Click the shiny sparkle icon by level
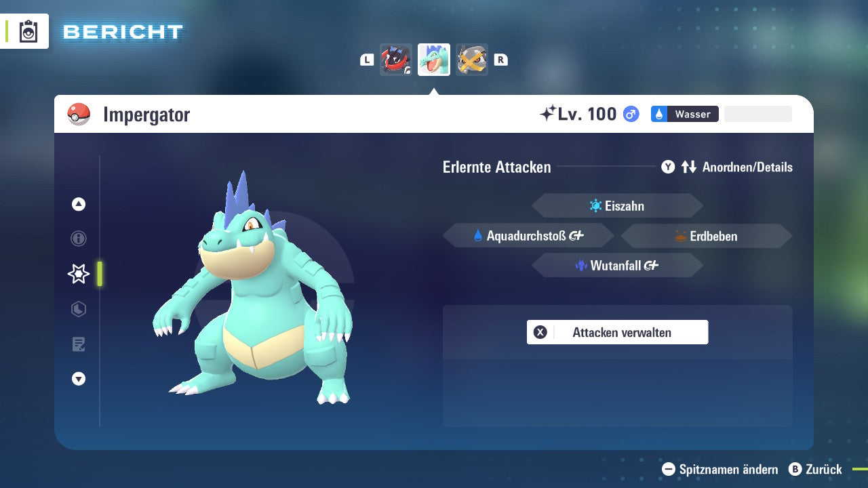Viewport: 868px width, 488px height. point(547,114)
